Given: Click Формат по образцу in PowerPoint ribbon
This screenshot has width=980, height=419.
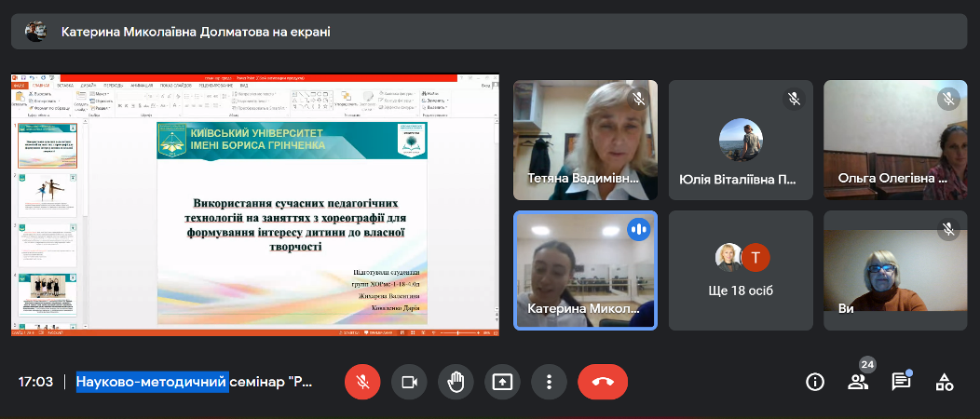Looking at the screenshot, I should tap(49, 108).
